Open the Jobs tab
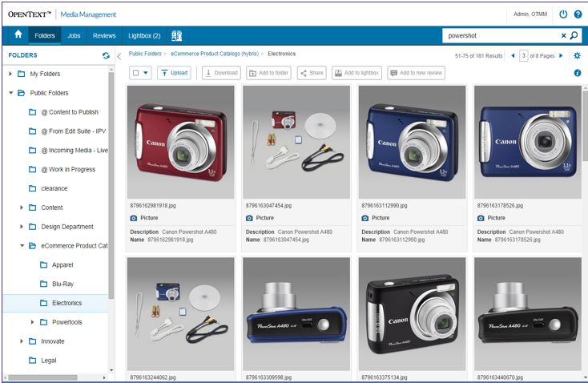Screen dimensions: 588x383 pos(74,35)
